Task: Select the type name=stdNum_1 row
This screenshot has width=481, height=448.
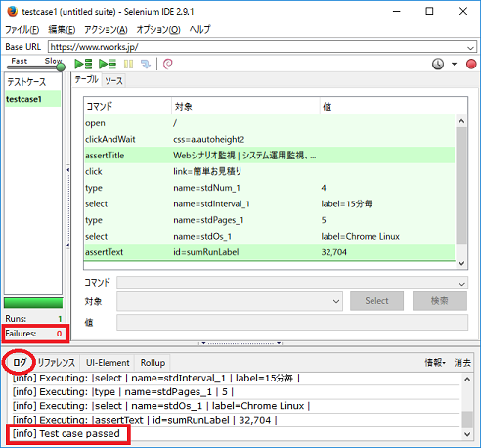Action: (269, 188)
